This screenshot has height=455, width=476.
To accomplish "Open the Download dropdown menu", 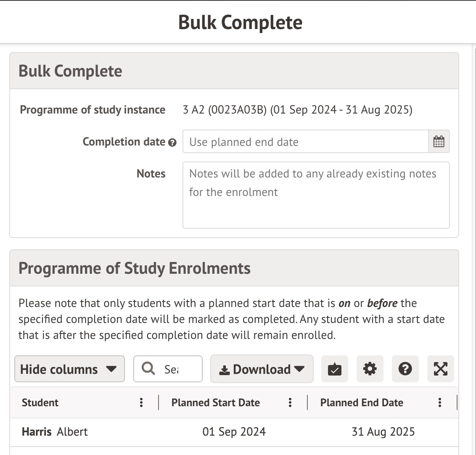I will [x=262, y=369].
